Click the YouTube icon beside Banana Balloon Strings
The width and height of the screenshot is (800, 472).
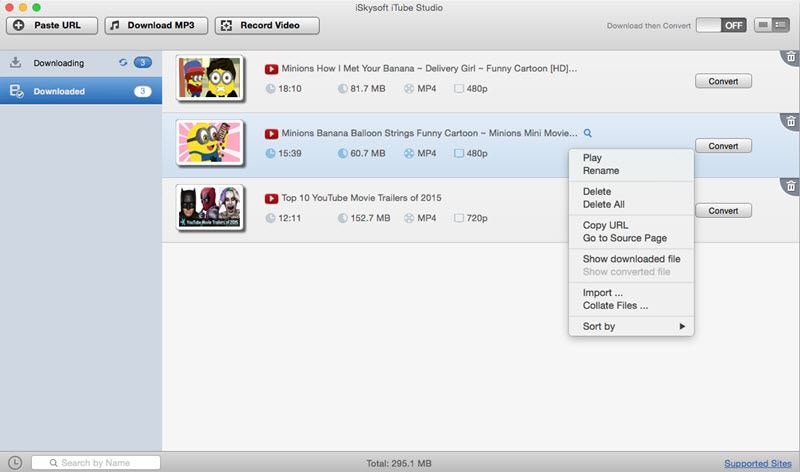(x=271, y=134)
